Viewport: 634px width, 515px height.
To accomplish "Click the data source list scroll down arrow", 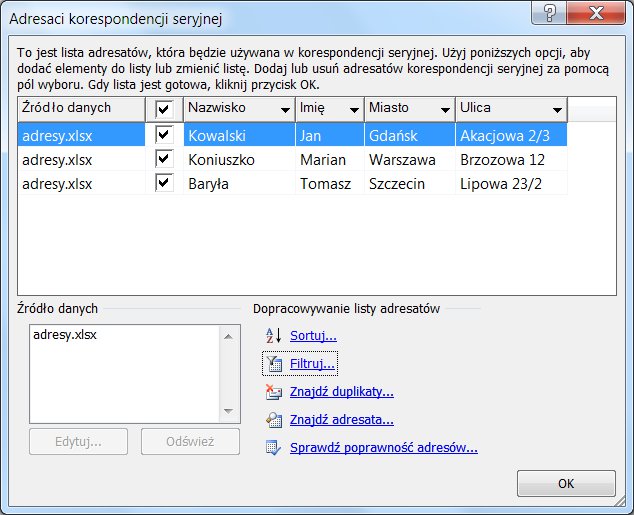I will coord(231,412).
